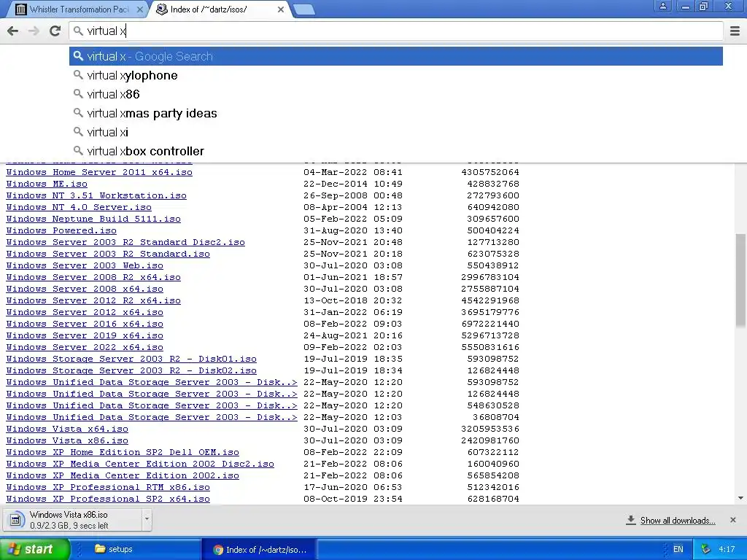Click the Windows Vista x86.iso download name in bar
This screenshot has height=560, width=747.
pos(69,515)
